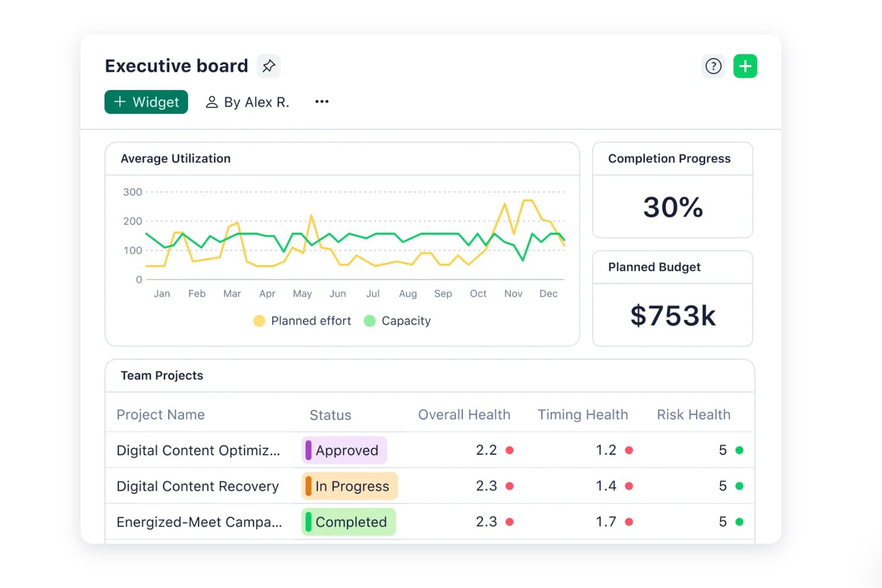
Task: Open the three-dot more options menu
Action: point(322,102)
